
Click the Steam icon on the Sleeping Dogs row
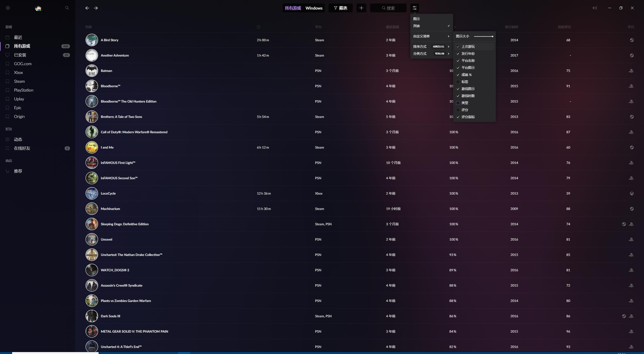click(624, 224)
